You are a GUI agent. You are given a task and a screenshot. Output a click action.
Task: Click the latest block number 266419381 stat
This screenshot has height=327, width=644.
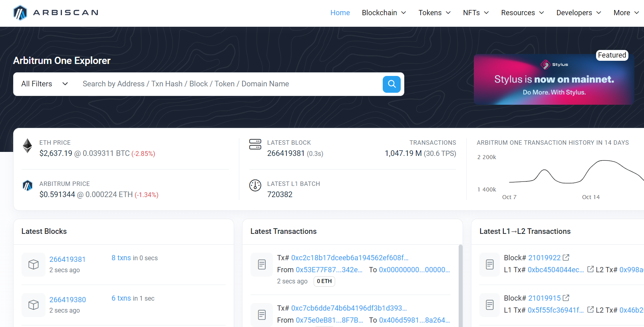tap(286, 154)
